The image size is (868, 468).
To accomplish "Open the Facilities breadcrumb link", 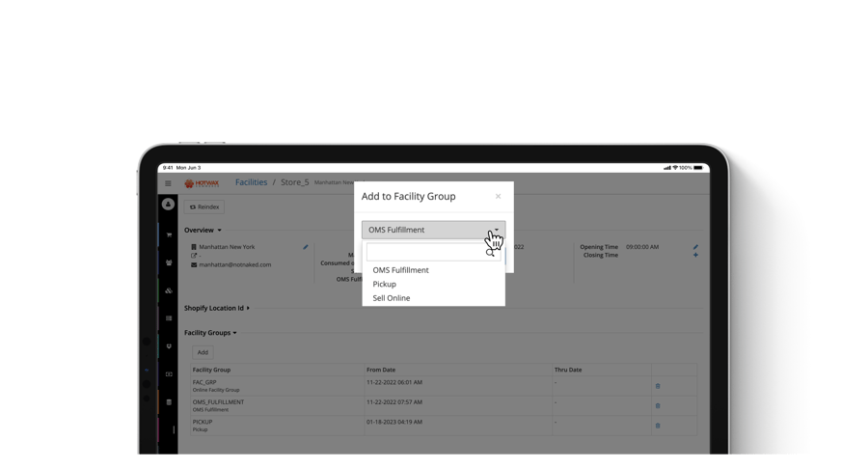I will coord(251,182).
